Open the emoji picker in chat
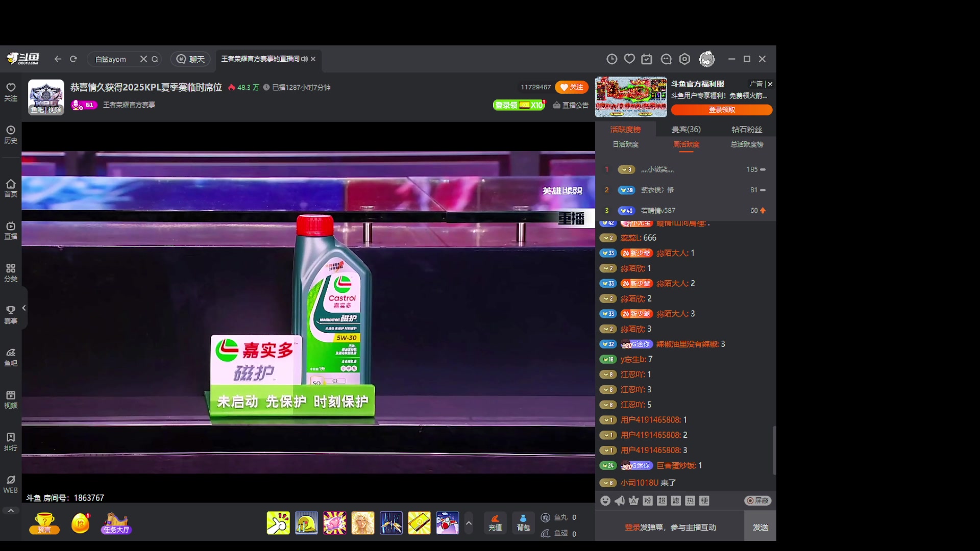This screenshot has height=551, width=980. tap(605, 501)
